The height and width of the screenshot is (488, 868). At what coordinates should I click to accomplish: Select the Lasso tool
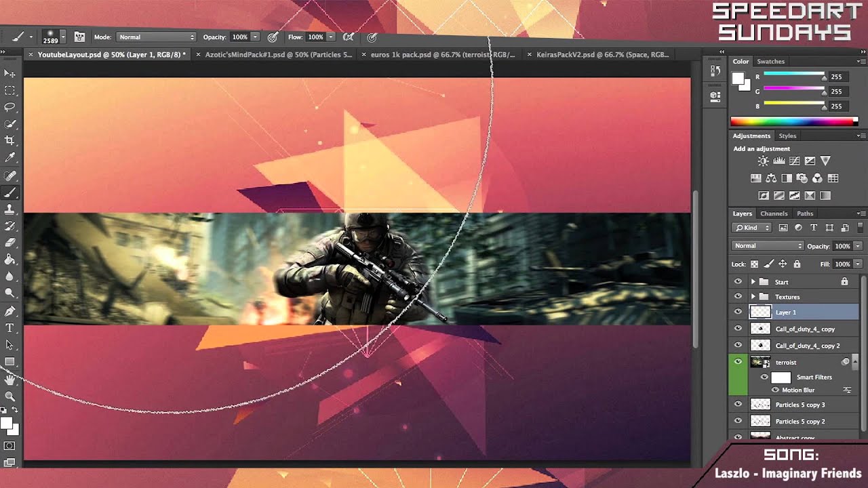(9, 107)
